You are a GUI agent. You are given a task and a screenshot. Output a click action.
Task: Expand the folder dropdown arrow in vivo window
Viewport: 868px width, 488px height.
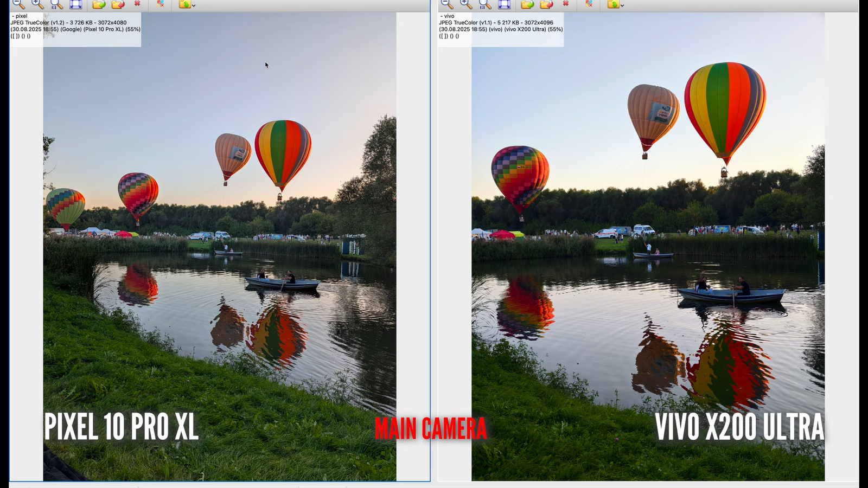point(622,5)
